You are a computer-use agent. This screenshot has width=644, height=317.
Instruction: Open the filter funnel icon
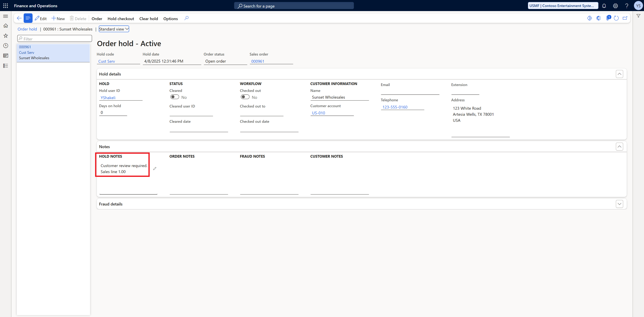point(639,16)
